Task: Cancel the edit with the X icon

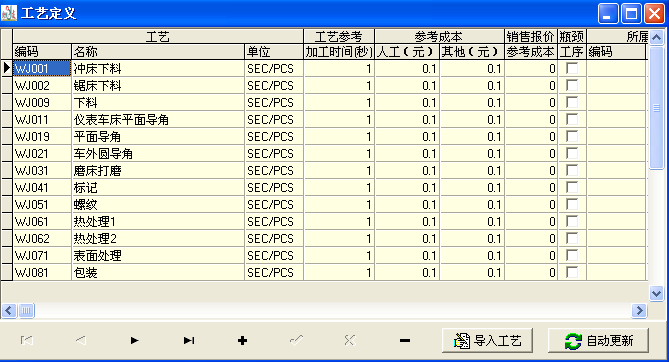Action: point(350,340)
